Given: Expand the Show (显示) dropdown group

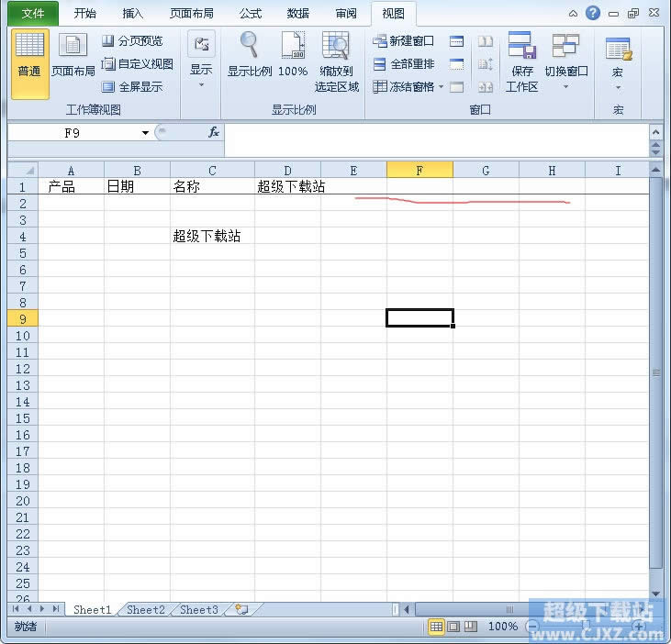Looking at the screenshot, I should tap(201, 59).
